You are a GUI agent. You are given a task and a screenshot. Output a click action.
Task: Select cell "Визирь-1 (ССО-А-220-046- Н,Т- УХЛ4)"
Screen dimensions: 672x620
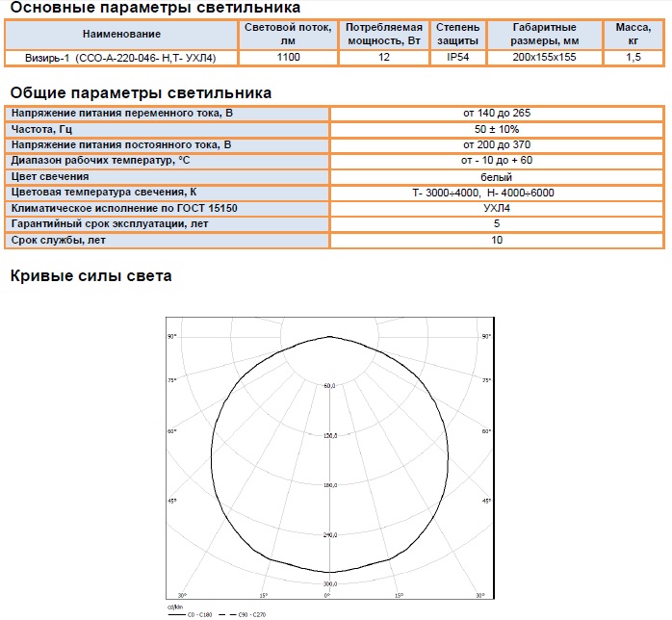[x=120, y=58]
